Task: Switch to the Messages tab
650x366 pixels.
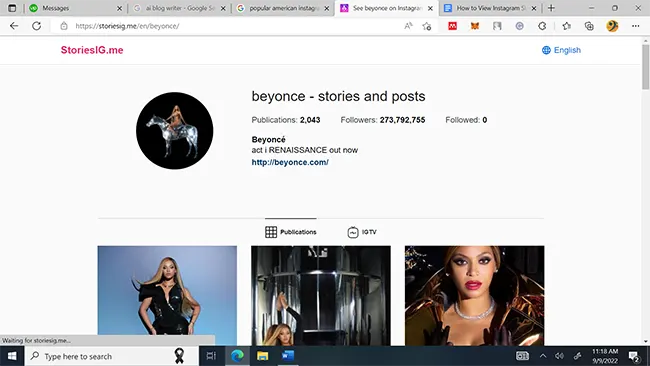Action: (x=75, y=8)
